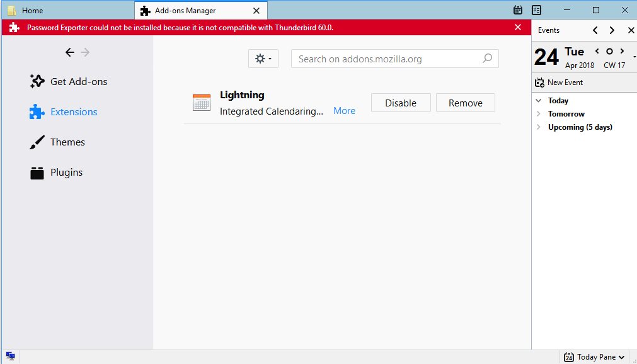Click the puzzle icon in error bar
This screenshot has height=364, width=637.
[x=14, y=27]
